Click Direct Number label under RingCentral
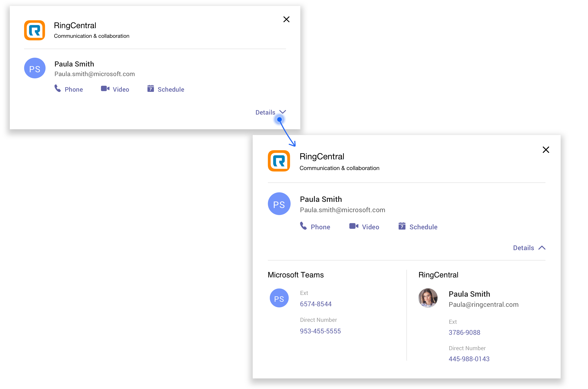 pos(467,348)
